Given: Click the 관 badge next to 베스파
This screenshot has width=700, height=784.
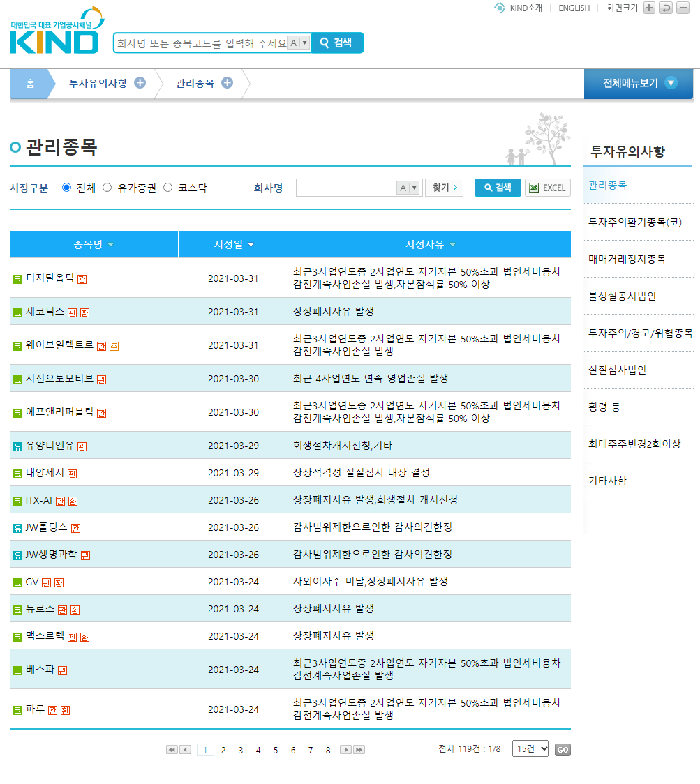Looking at the screenshot, I should point(63,670).
